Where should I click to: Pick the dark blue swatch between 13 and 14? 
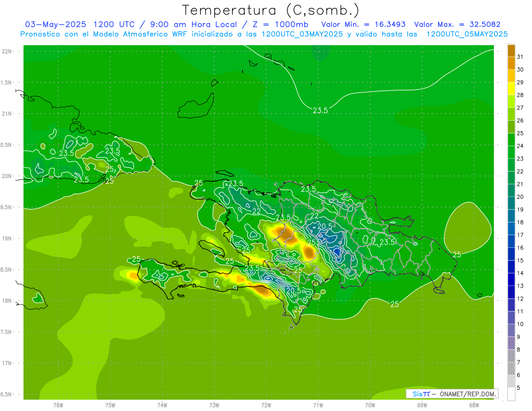tap(511, 280)
